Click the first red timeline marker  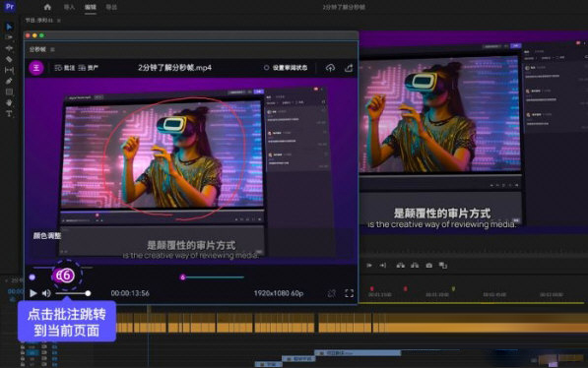point(372,288)
